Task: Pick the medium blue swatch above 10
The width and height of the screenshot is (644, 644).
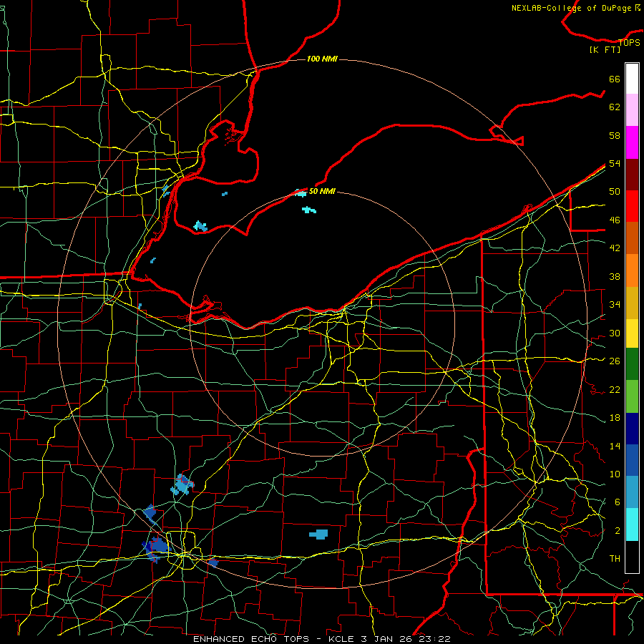Action: (x=632, y=460)
